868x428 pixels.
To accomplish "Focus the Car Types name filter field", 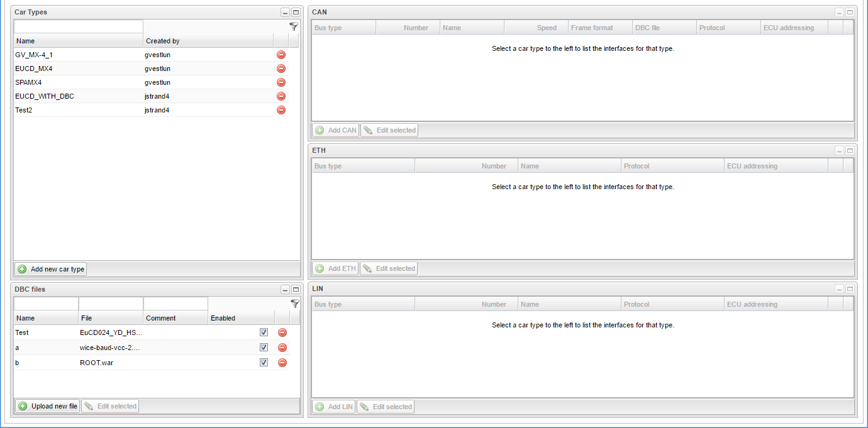I will tap(79, 26).
